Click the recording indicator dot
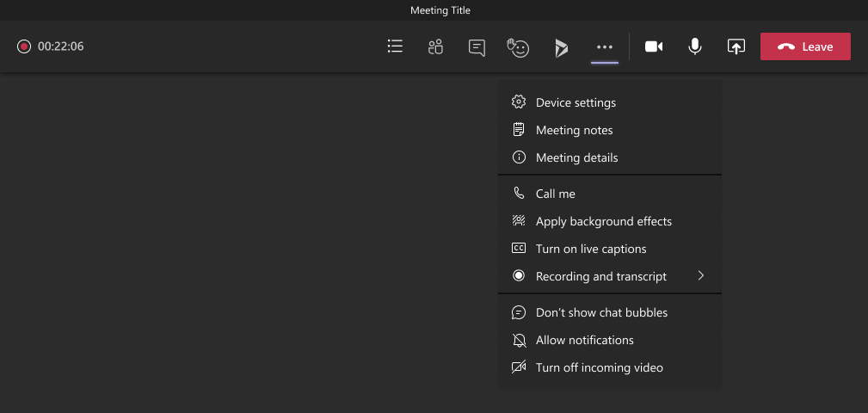The image size is (868, 413). click(x=24, y=46)
